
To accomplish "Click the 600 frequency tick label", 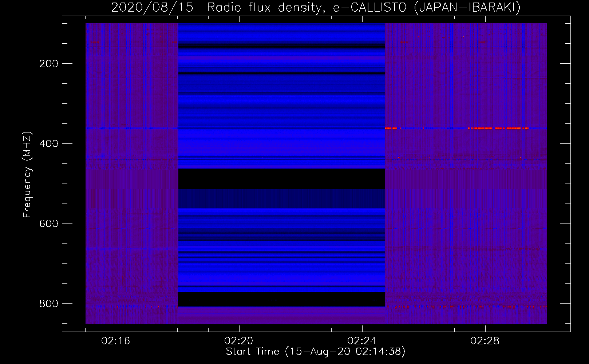I will 49,223.
